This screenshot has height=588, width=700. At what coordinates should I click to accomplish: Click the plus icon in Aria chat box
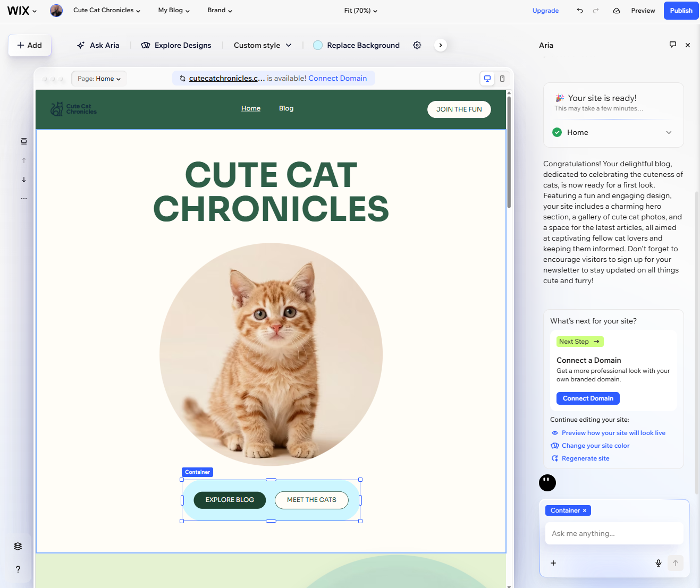(x=553, y=563)
